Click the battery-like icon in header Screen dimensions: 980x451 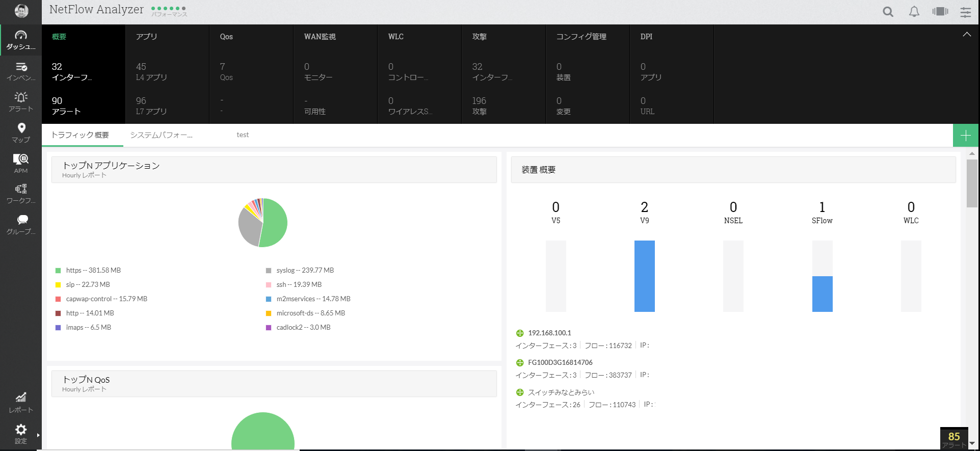coord(940,11)
